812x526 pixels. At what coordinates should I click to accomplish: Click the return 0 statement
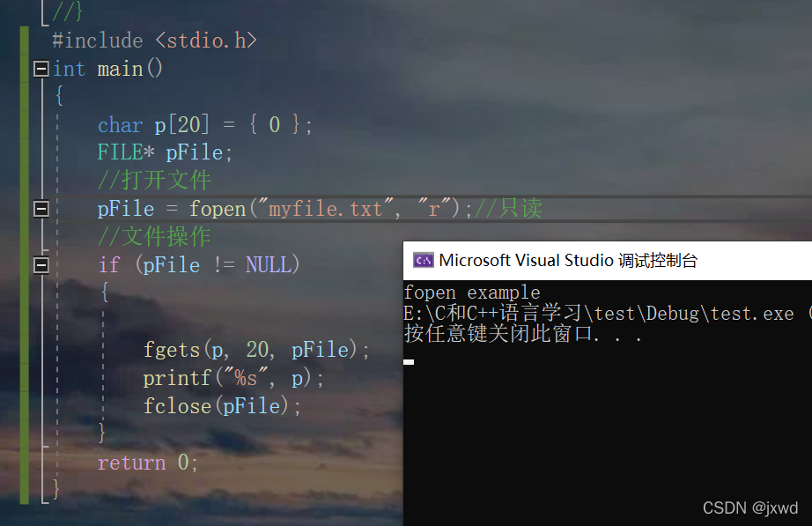[148, 463]
